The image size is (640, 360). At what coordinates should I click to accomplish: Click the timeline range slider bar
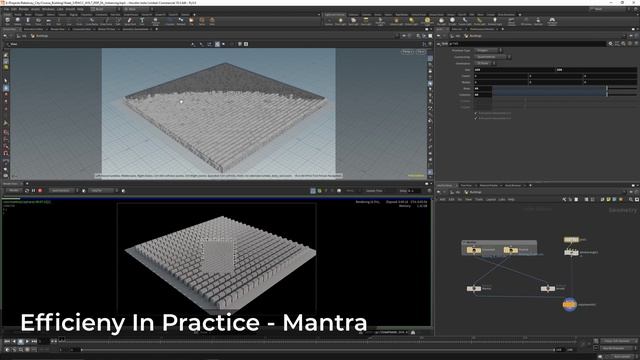[317, 350]
